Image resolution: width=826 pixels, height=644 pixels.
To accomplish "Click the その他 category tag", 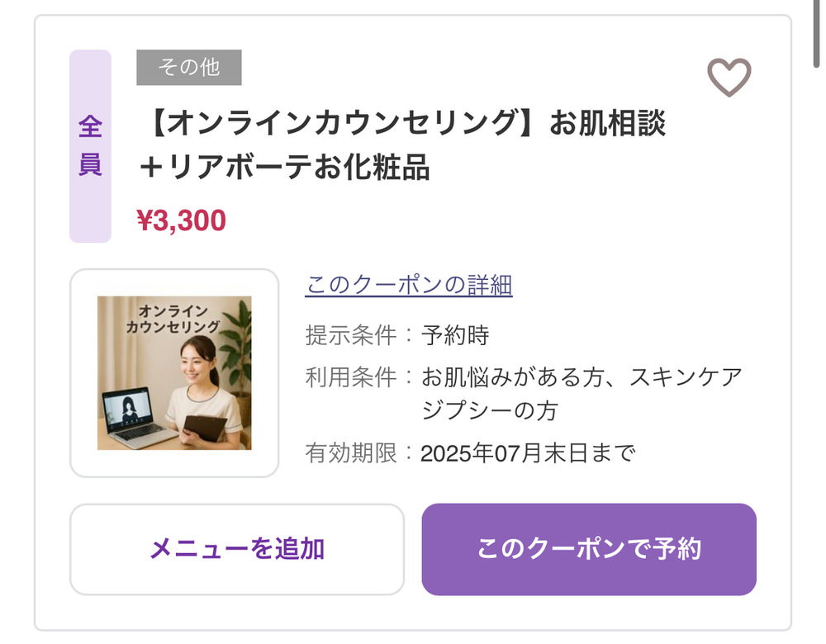I will point(189,68).
